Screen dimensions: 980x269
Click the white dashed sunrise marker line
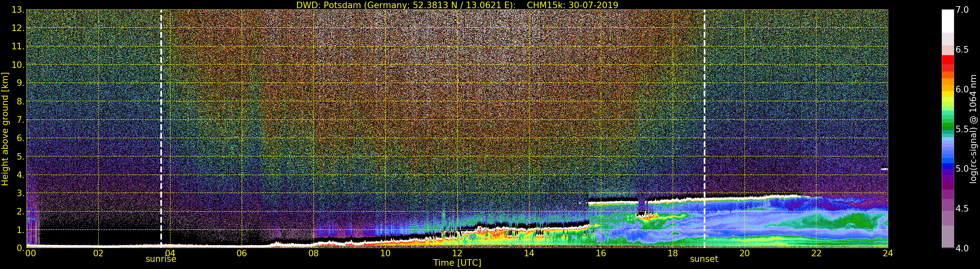coord(161,129)
